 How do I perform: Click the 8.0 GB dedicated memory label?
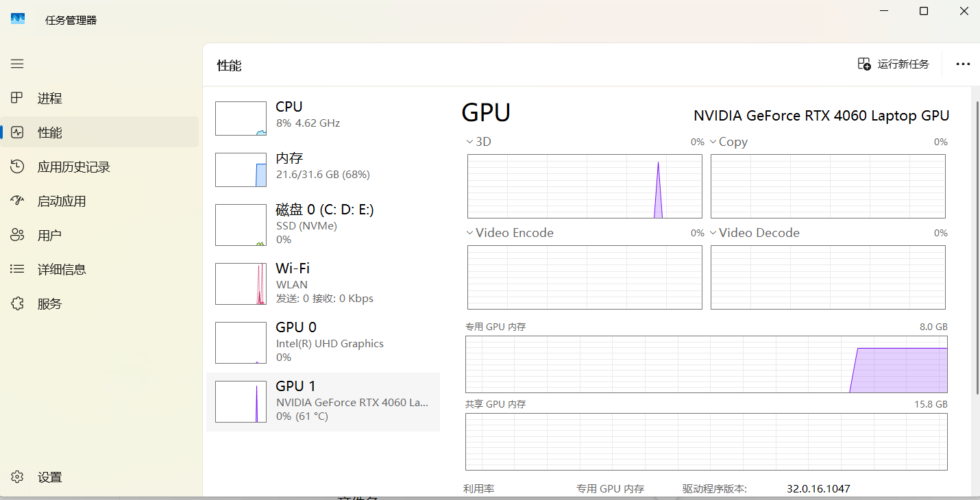click(x=933, y=327)
